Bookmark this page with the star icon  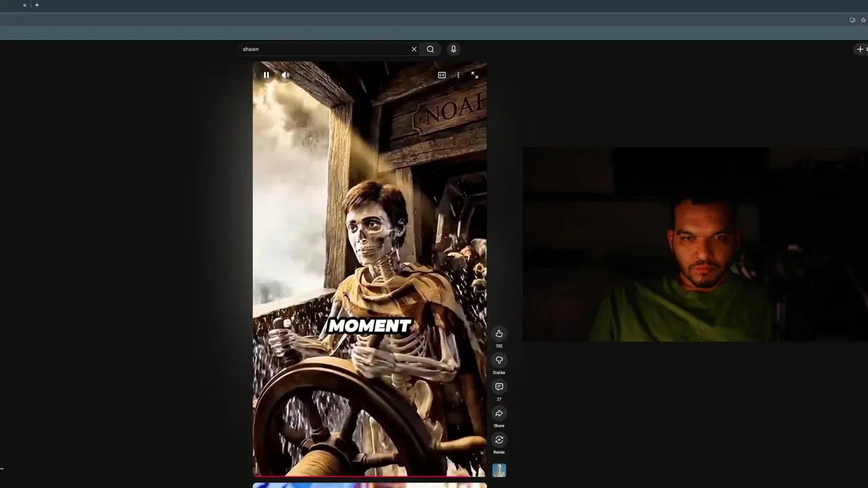[x=863, y=20]
